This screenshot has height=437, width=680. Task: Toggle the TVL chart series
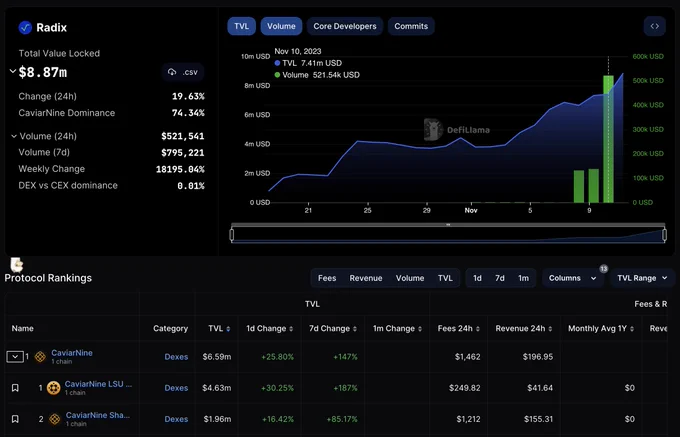coord(241,26)
